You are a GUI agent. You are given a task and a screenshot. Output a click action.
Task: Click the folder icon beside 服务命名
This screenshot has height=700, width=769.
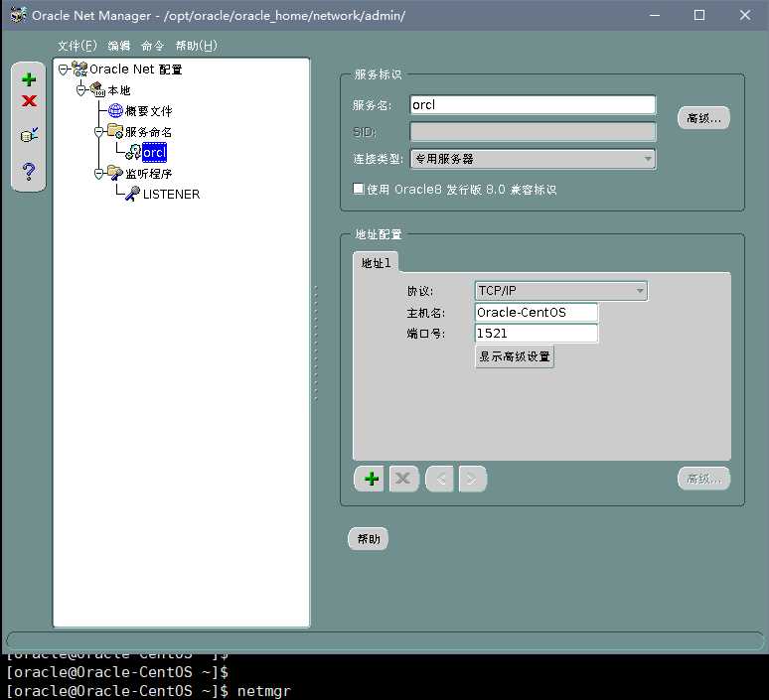(115, 131)
